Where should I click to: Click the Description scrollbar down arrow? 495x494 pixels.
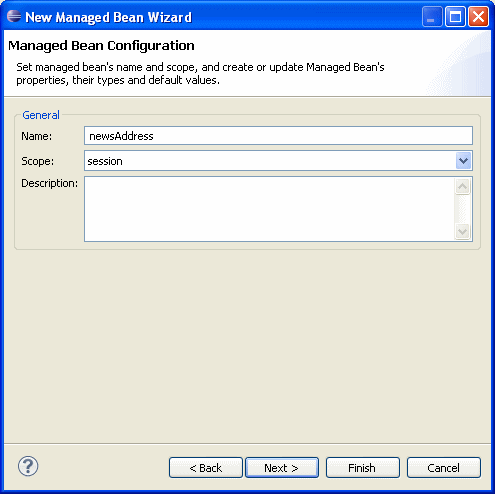(x=462, y=231)
